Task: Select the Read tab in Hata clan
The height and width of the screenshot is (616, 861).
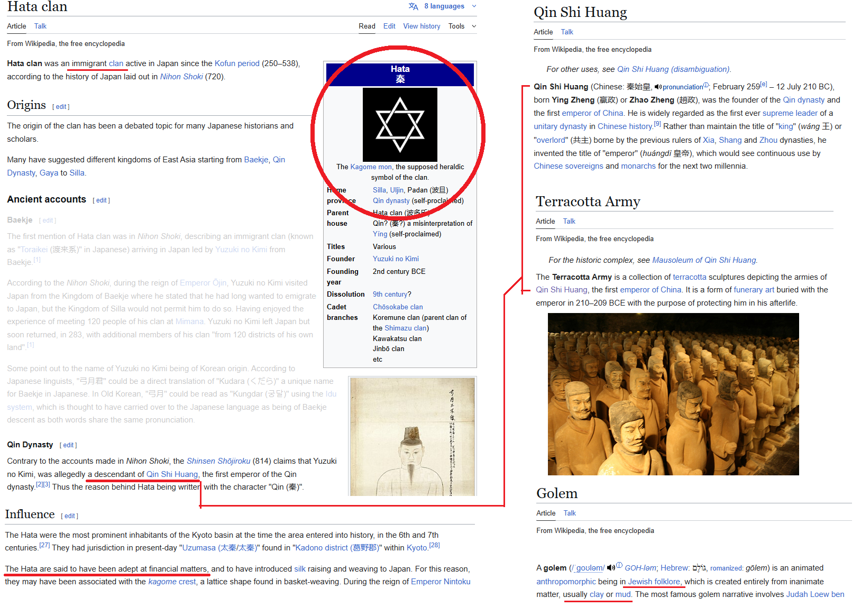Action: tap(367, 26)
